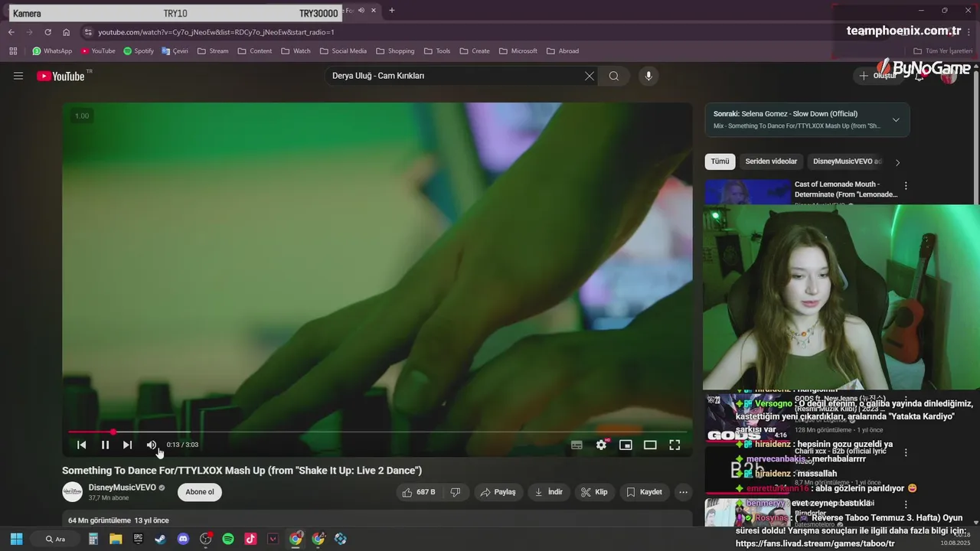Open Spotify bookmark
This screenshot has height=551, width=980.
point(139,51)
